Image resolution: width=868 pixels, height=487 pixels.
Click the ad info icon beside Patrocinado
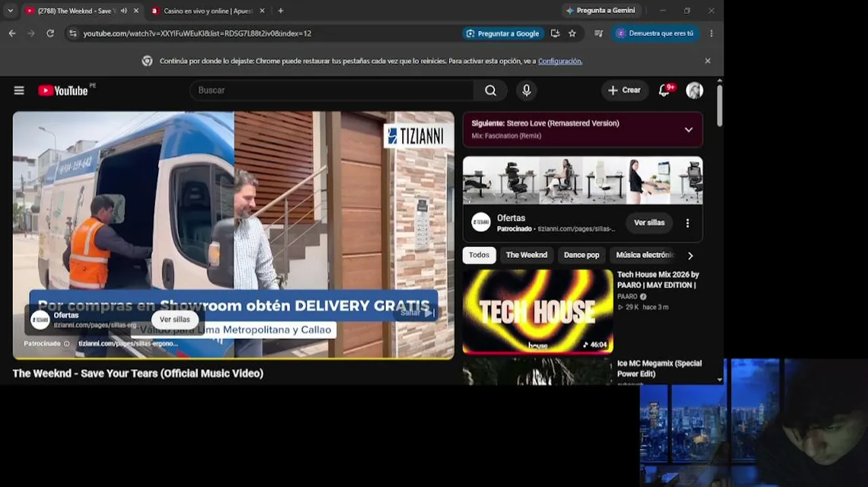66,344
